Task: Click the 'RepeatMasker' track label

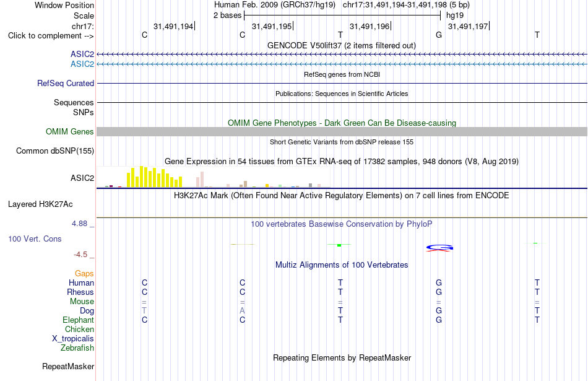Action: pos(68,366)
